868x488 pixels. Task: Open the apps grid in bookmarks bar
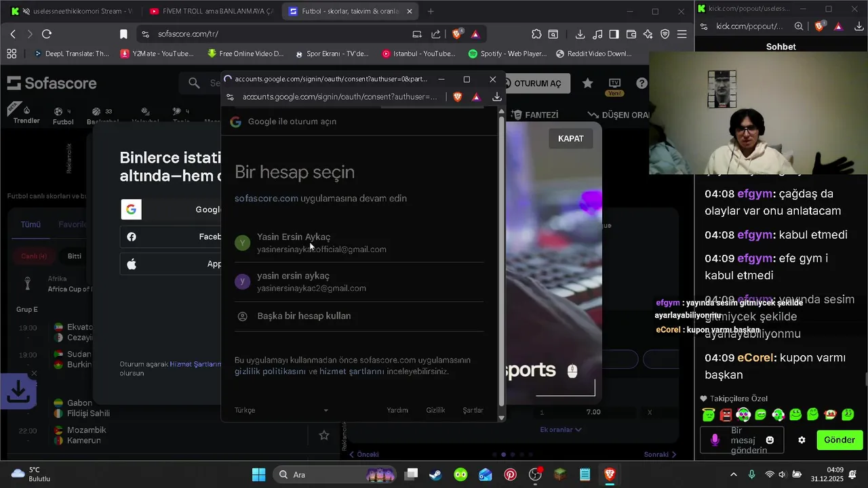[12, 54]
